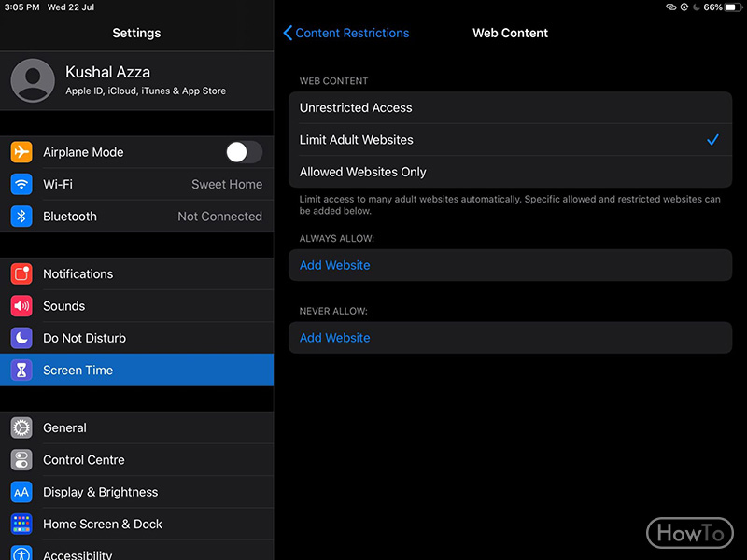Image resolution: width=747 pixels, height=560 pixels.
Task: Tap the Accessibility icon
Action: (21, 553)
